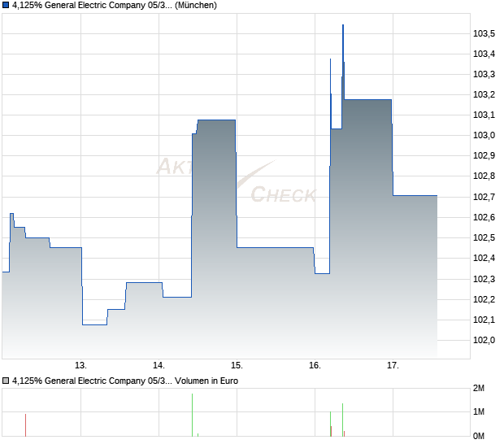Click the '14.' date axis label
The image size is (504, 444).
coord(159,366)
